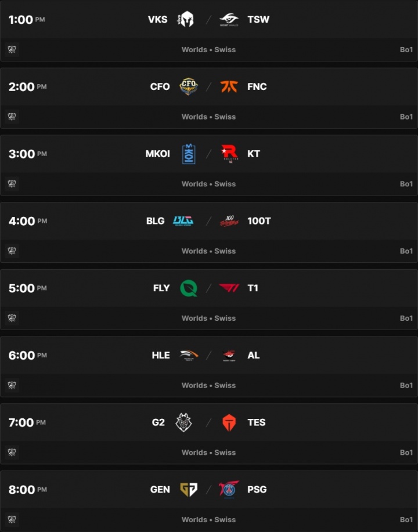The width and height of the screenshot is (418, 532).
Task: Click the HLE team name text
Action: [161, 355]
